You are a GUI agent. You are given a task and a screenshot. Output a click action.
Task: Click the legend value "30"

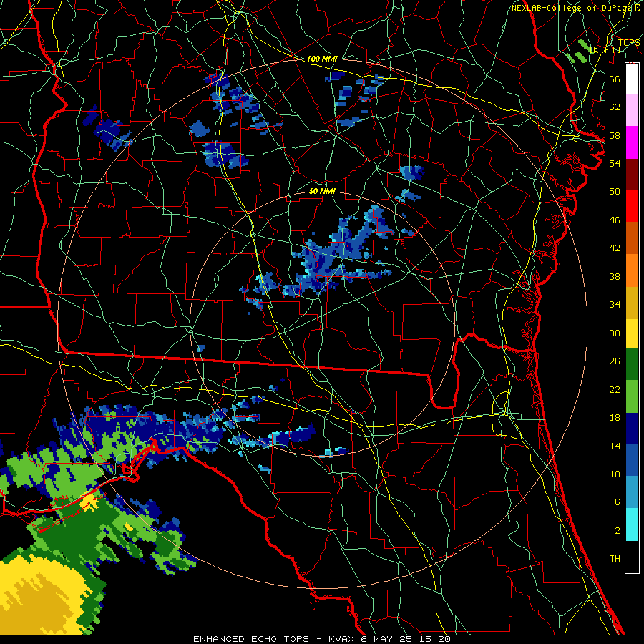[615, 333]
